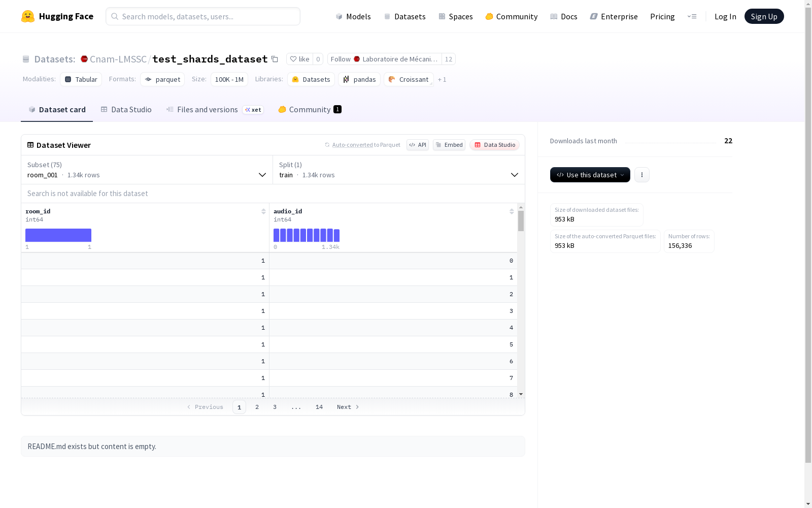
Task: Click the 100K - 1M size tag
Action: click(229, 79)
